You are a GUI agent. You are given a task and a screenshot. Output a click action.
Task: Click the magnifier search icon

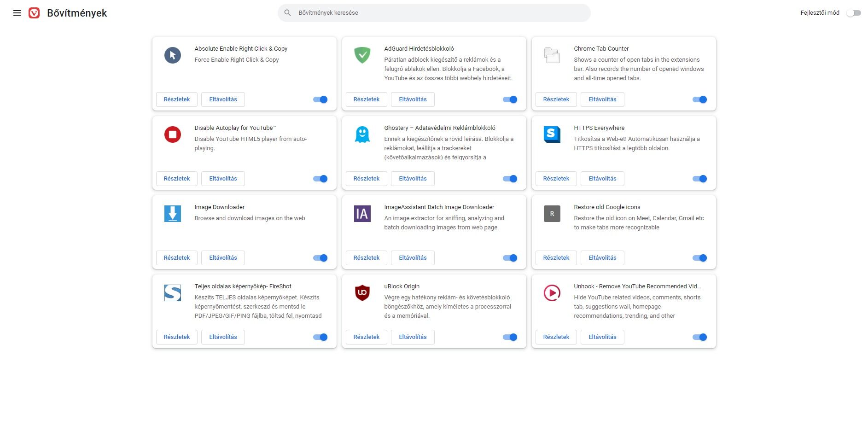point(288,13)
